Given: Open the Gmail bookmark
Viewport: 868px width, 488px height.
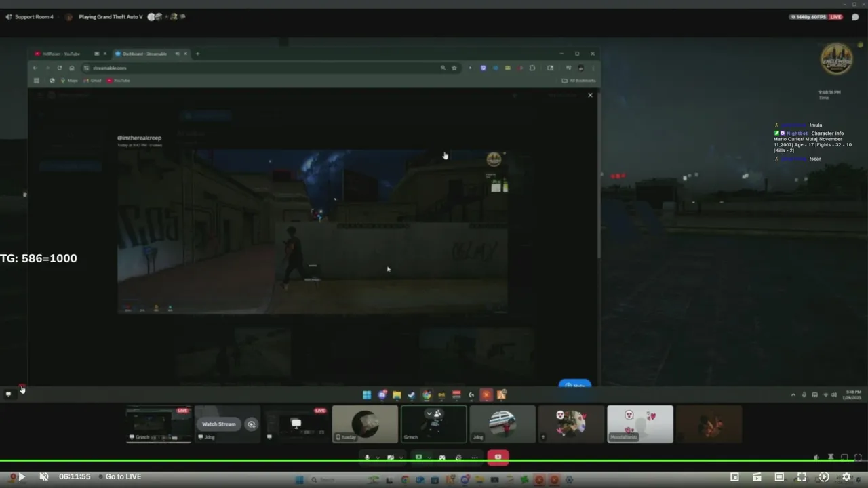Looking at the screenshot, I should (x=93, y=81).
